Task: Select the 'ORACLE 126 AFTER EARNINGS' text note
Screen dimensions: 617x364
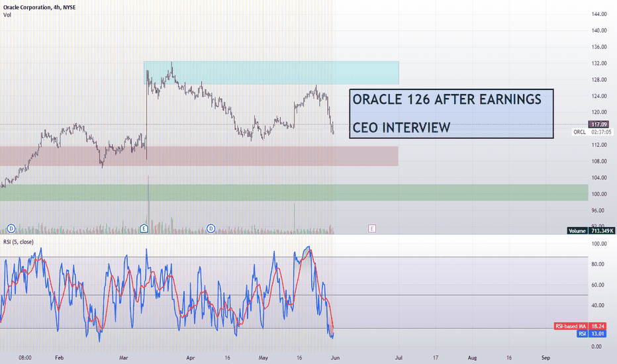Action: coord(447,99)
